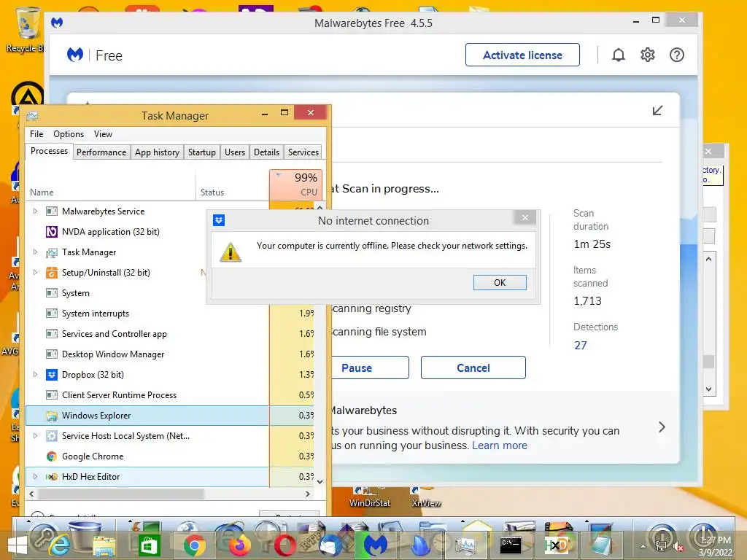
Task: Expand the Task Manager process group
Action: click(x=35, y=252)
